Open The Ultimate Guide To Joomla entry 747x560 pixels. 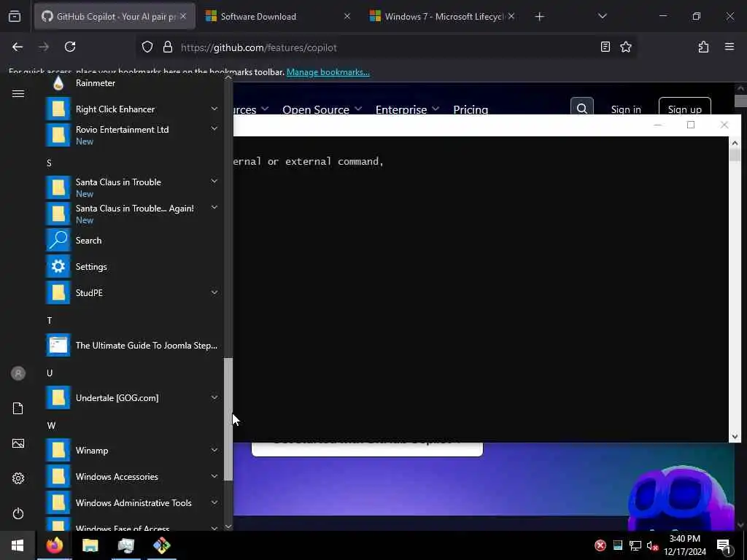pos(132,345)
